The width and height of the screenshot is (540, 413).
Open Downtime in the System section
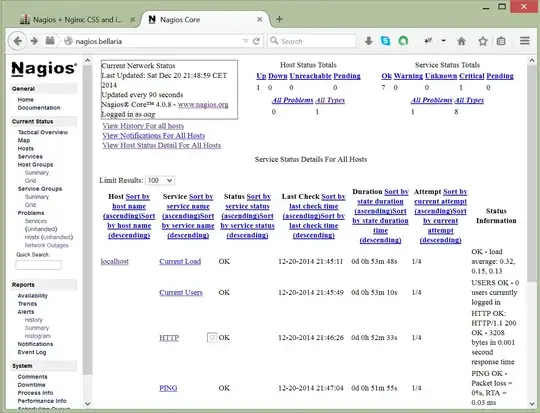click(x=31, y=385)
